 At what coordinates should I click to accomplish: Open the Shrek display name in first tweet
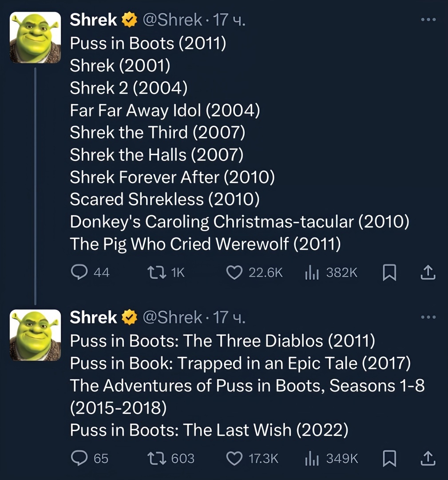(x=93, y=20)
